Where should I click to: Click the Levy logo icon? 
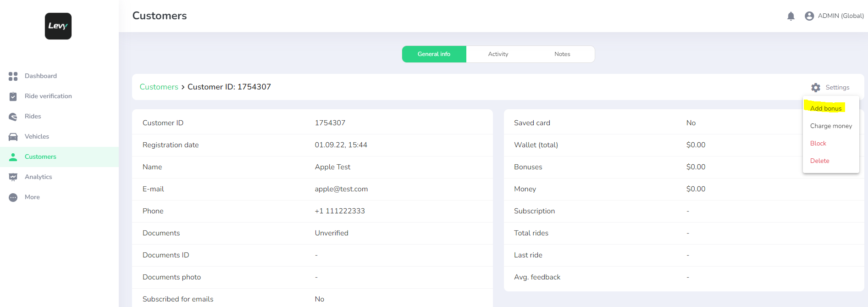point(58,26)
